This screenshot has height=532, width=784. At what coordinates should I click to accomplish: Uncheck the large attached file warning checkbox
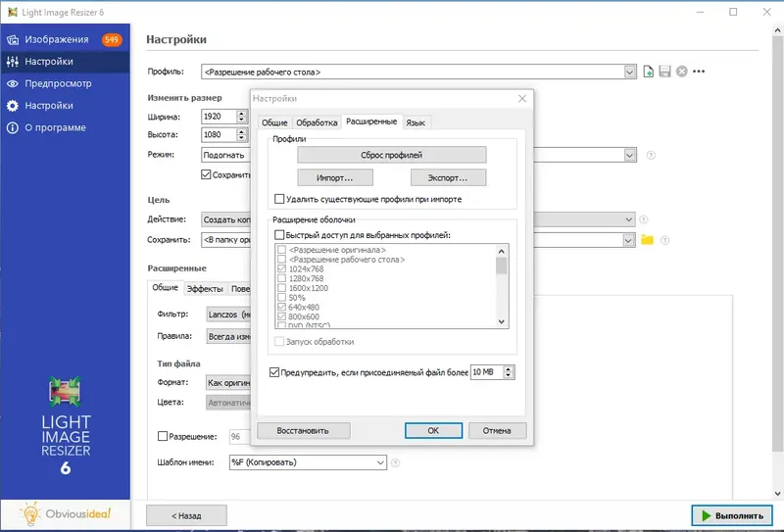coord(274,372)
